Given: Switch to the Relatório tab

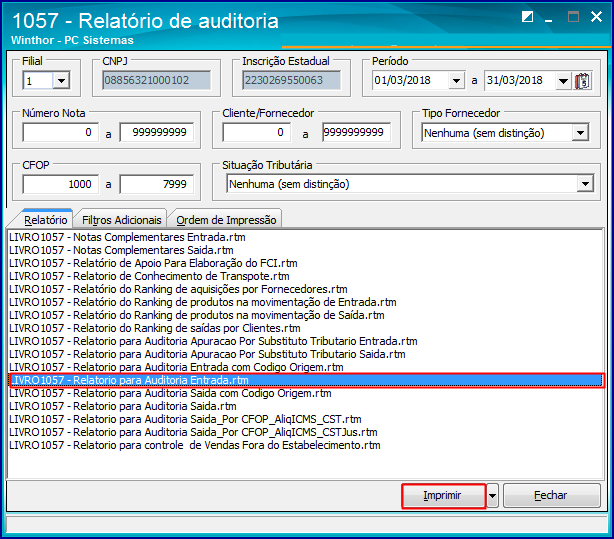Looking at the screenshot, I should coord(46,220).
